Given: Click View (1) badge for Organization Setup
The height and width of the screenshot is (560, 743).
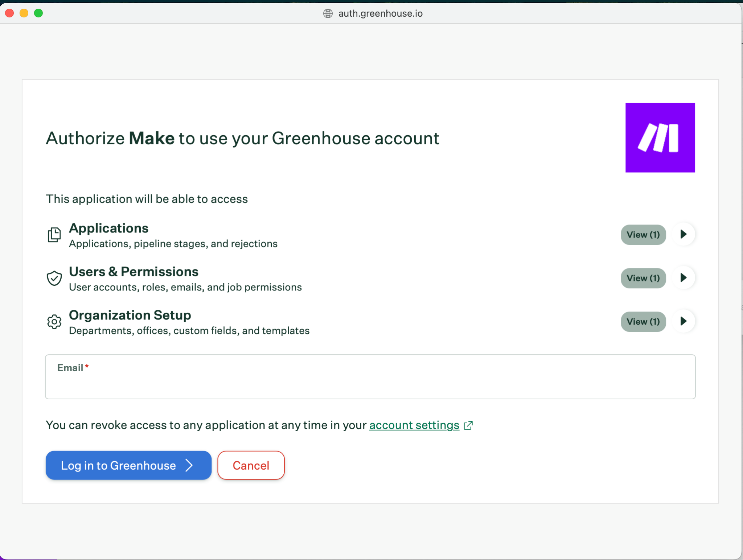Looking at the screenshot, I should click(643, 322).
